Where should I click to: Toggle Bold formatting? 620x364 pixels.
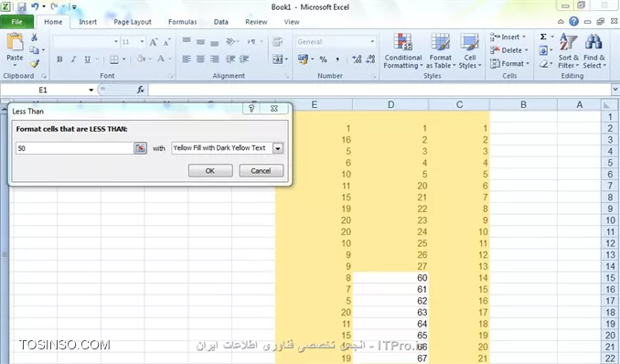59,59
